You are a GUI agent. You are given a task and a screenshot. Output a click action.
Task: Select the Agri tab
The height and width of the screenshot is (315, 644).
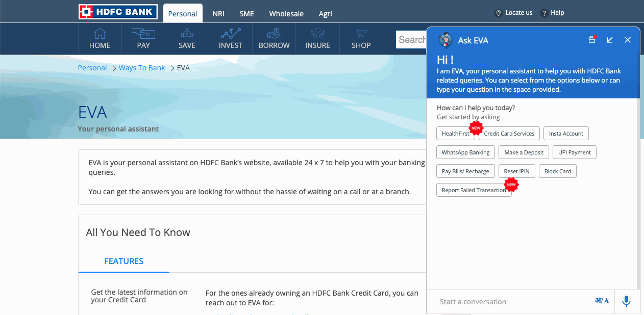(x=326, y=14)
